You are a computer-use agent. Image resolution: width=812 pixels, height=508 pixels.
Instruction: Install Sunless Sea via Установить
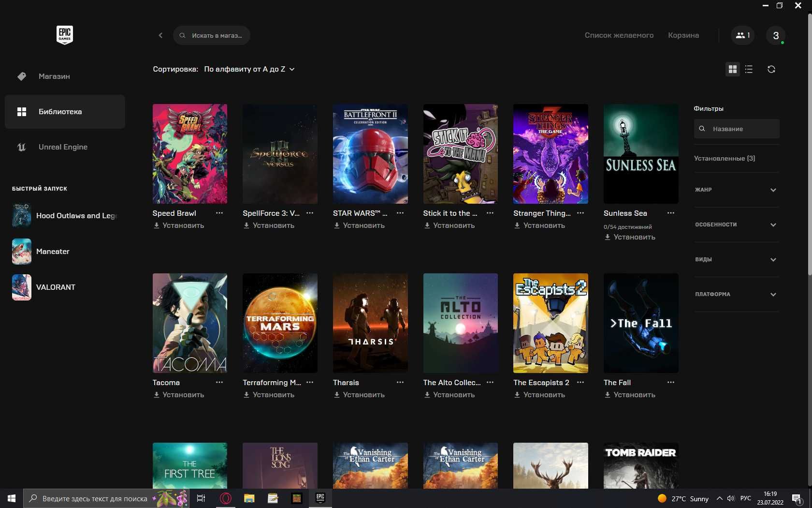630,237
